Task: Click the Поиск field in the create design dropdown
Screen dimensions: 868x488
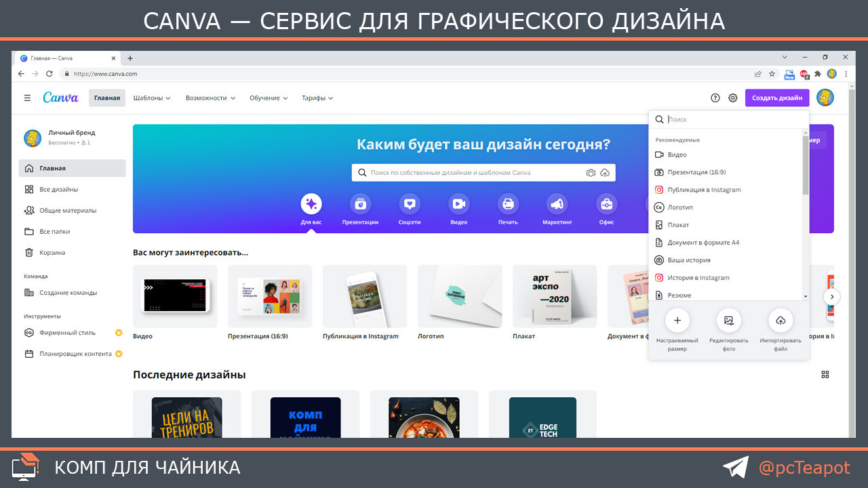Action: coord(729,119)
